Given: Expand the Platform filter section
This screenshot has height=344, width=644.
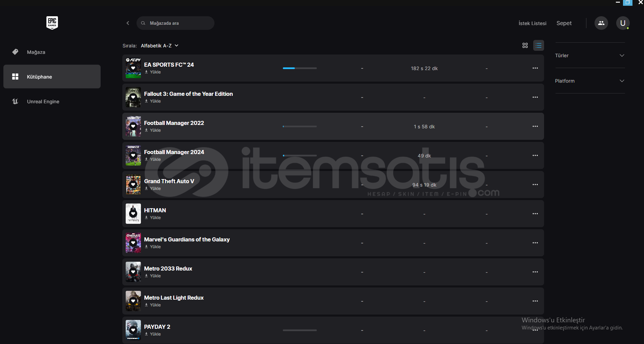Looking at the screenshot, I should pos(590,81).
